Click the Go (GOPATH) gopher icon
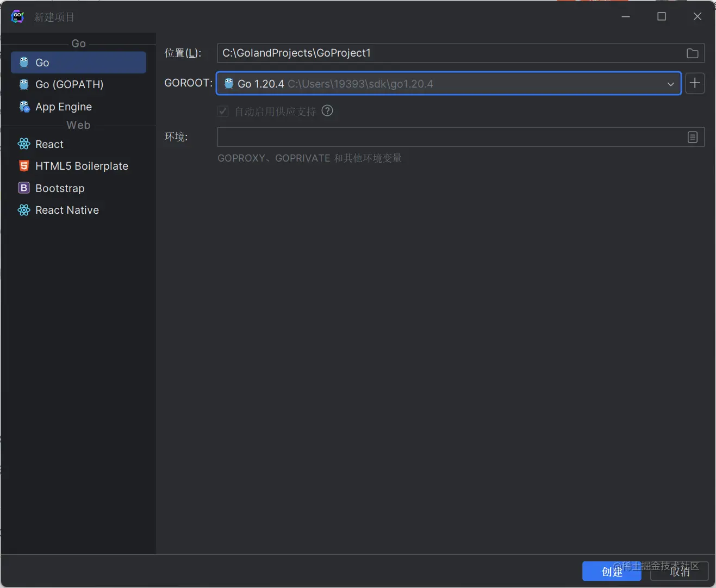 pos(24,84)
